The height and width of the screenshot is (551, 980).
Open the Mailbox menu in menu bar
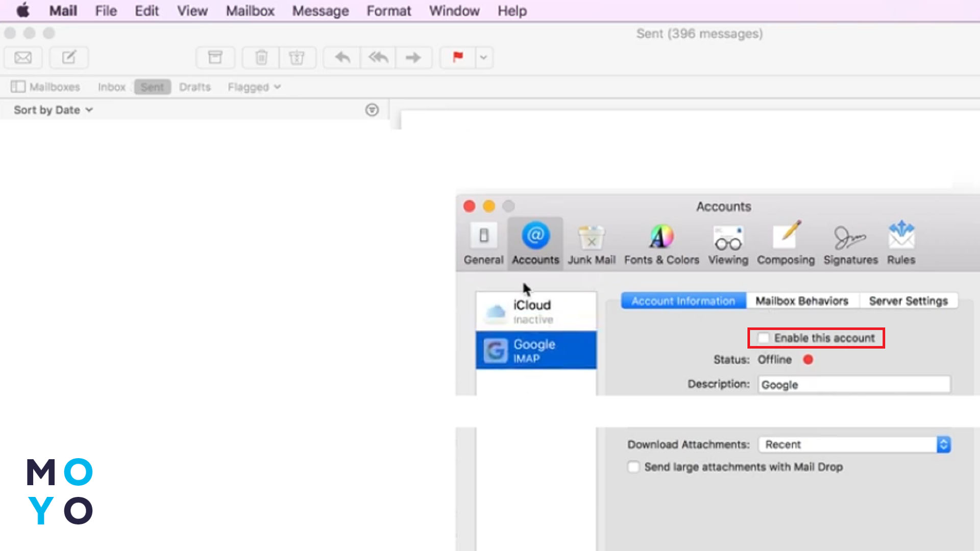pos(250,11)
